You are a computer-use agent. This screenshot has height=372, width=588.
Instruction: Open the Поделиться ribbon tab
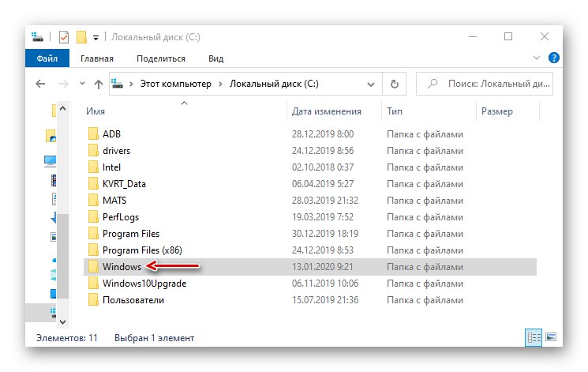coord(161,58)
